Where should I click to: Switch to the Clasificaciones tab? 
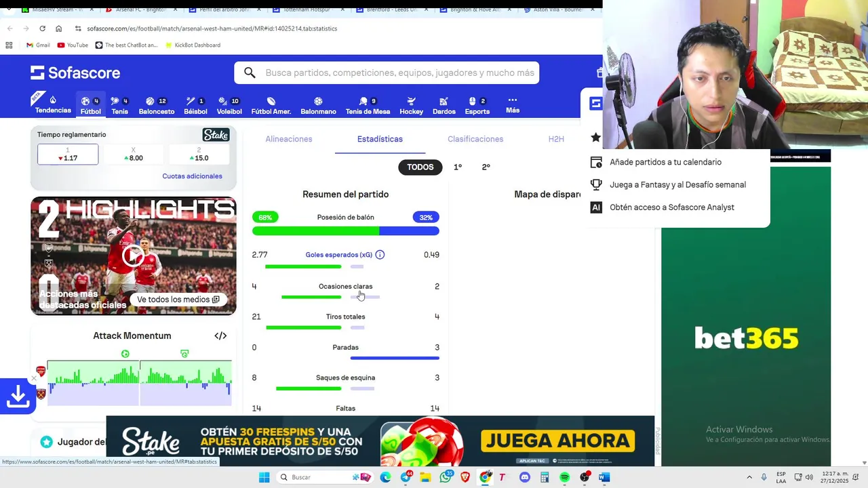click(x=475, y=139)
